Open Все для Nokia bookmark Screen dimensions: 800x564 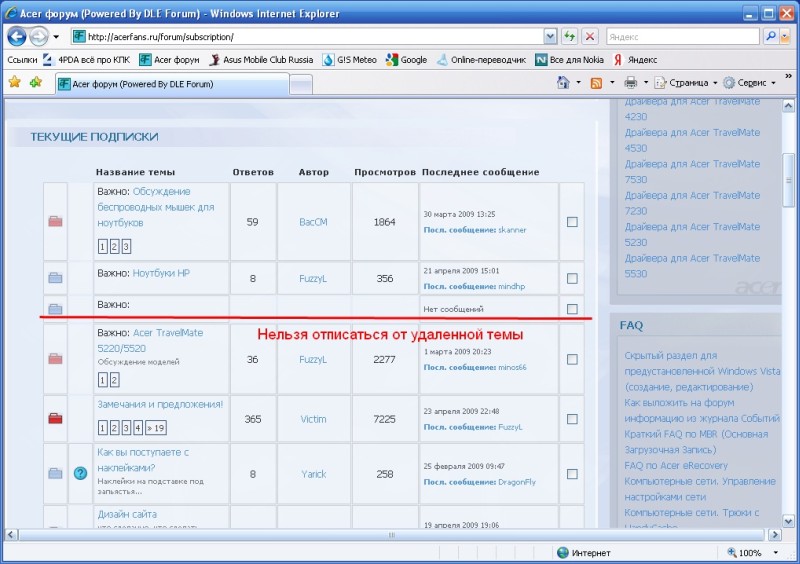(569, 60)
